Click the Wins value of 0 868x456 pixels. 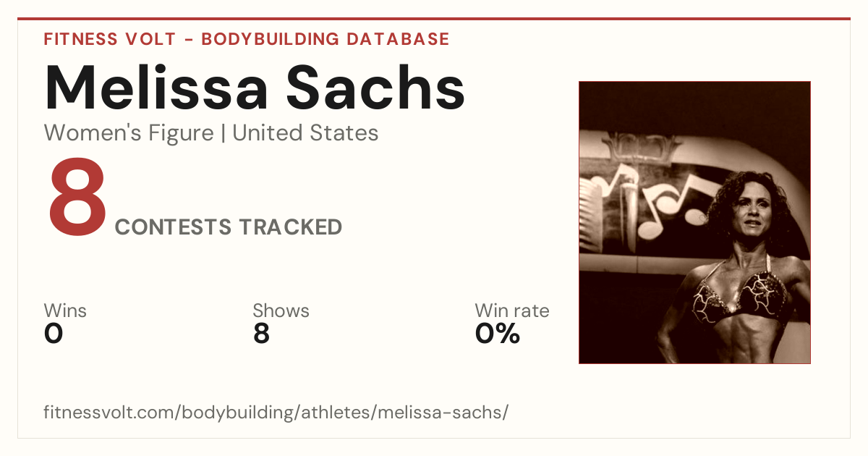click(x=54, y=334)
